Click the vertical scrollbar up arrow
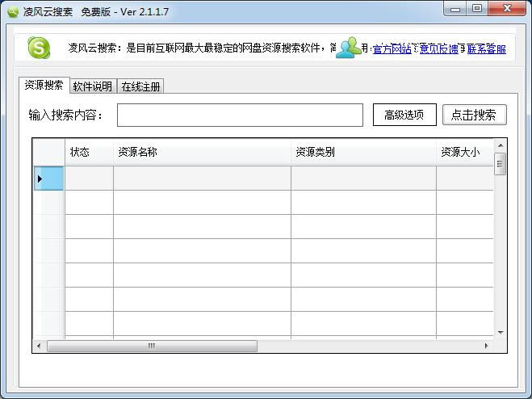The image size is (532, 399). pos(501,145)
